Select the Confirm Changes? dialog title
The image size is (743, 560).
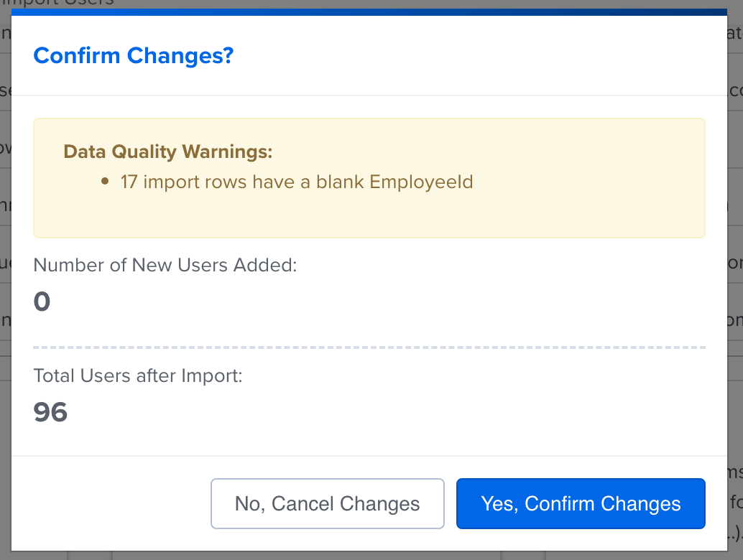[132, 55]
